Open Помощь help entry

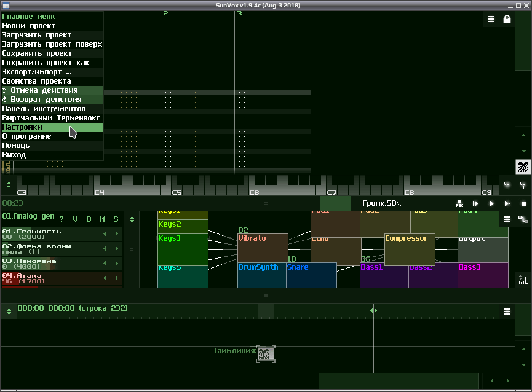pyautogui.click(x=52, y=146)
